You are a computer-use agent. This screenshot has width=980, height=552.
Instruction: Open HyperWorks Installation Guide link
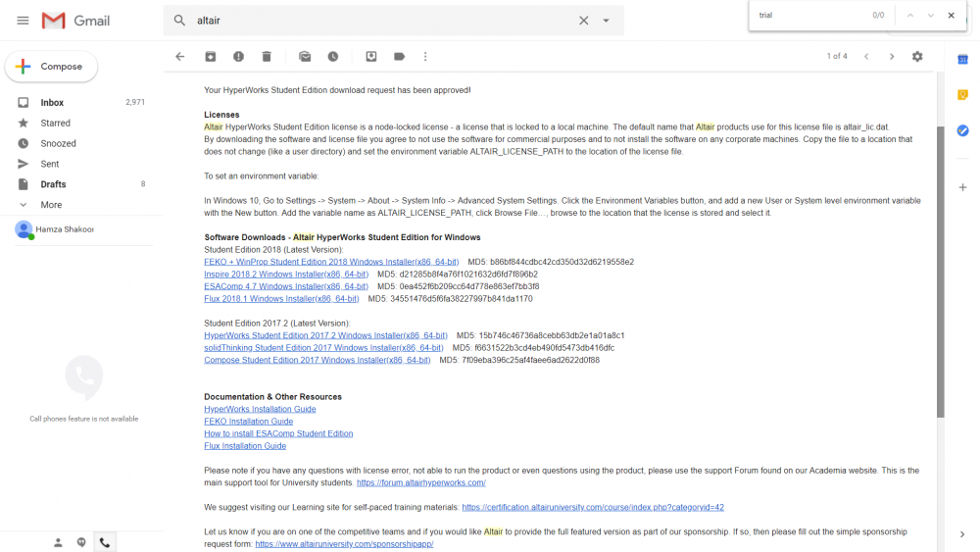[x=260, y=409]
